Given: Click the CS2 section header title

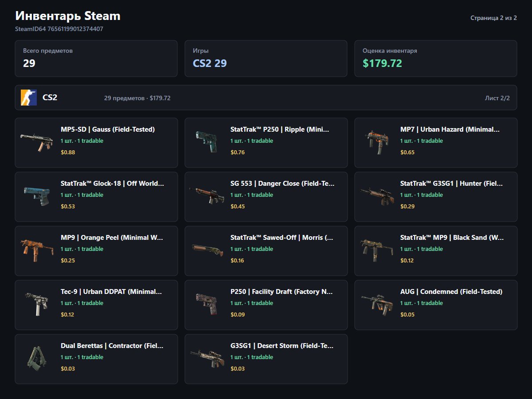Looking at the screenshot, I should pos(50,98).
